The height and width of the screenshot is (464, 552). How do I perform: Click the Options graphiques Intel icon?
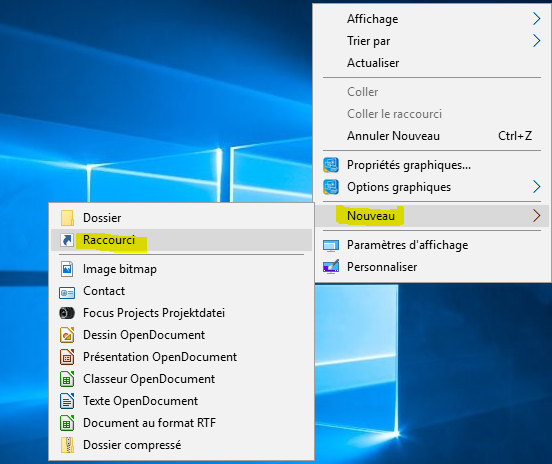(x=331, y=187)
